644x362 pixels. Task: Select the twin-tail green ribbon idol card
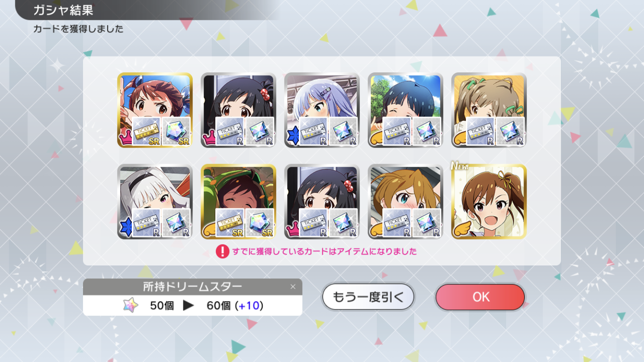tap(489, 110)
